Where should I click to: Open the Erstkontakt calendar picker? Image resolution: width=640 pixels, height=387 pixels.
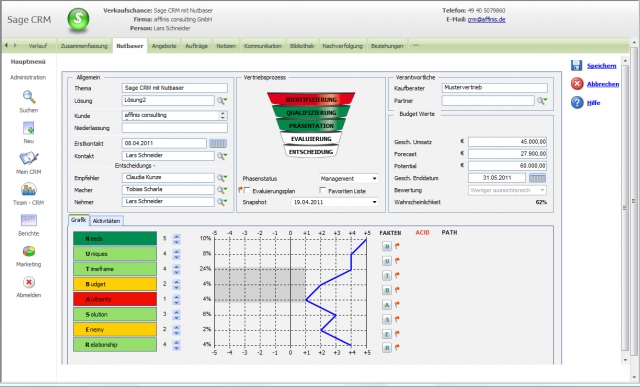218,144
